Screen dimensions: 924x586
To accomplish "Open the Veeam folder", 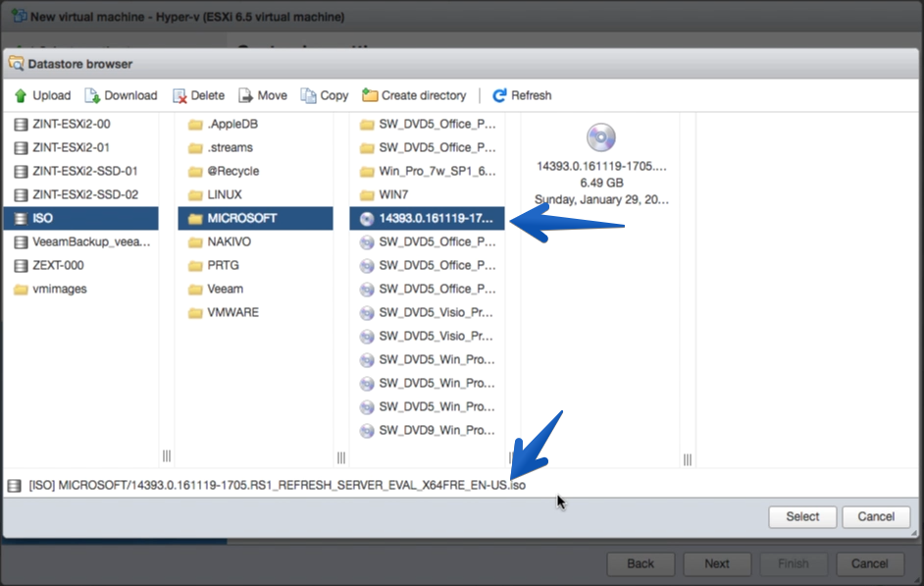I will click(x=255, y=289).
